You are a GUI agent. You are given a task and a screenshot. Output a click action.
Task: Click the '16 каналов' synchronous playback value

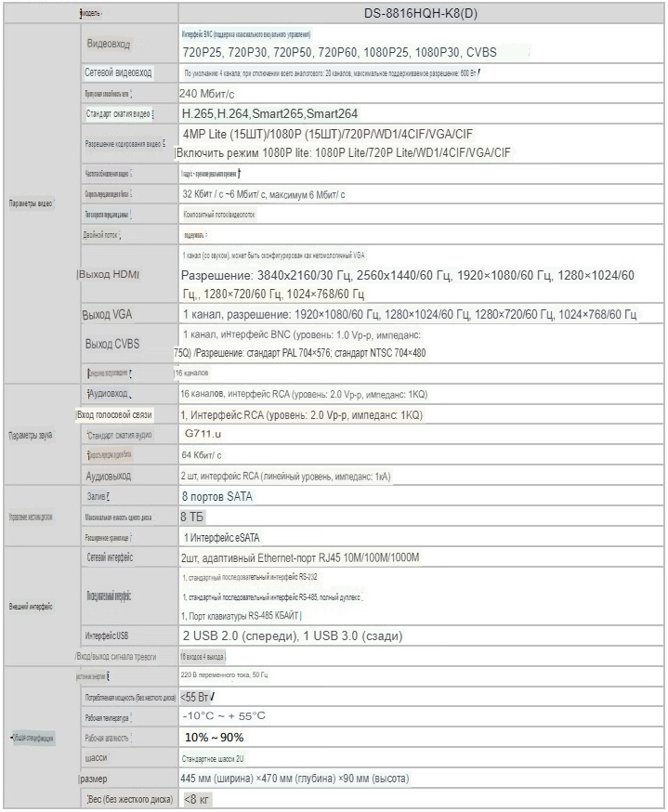(191, 373)
